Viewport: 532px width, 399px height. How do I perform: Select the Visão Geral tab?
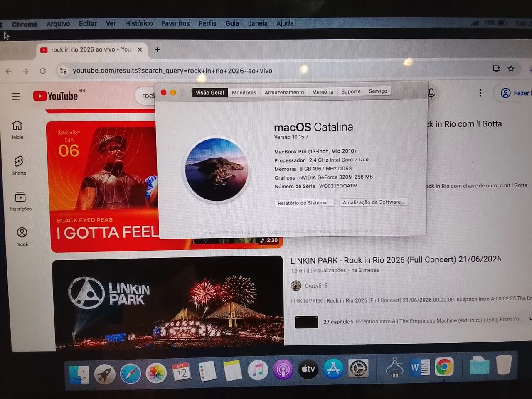pyautogui.click(x=210, y=93)
